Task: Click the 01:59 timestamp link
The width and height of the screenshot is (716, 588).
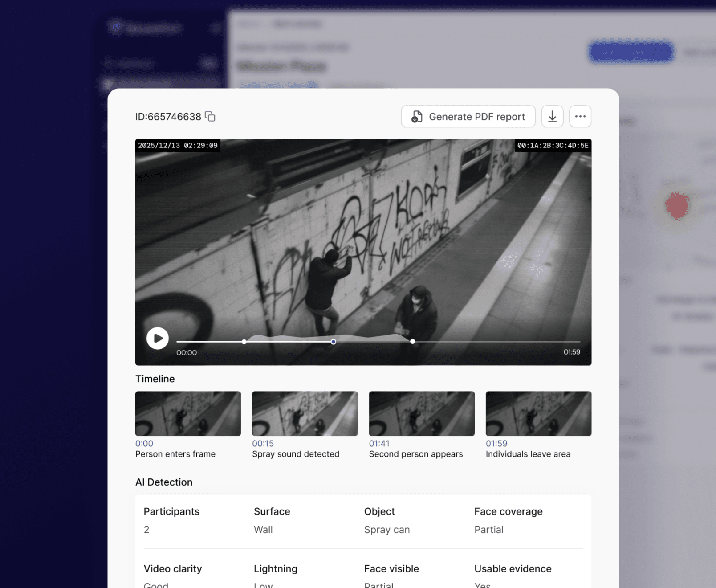Action: pyautogui.click(x=496, y=444)
